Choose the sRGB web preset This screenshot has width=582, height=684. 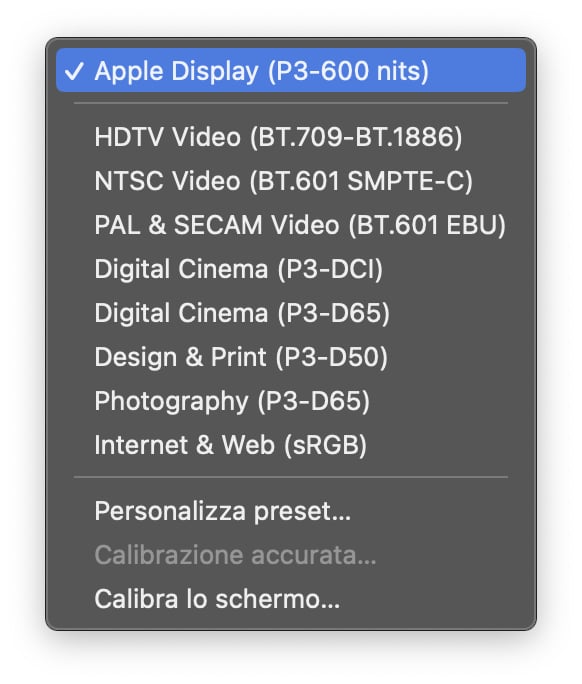point(291,445)
